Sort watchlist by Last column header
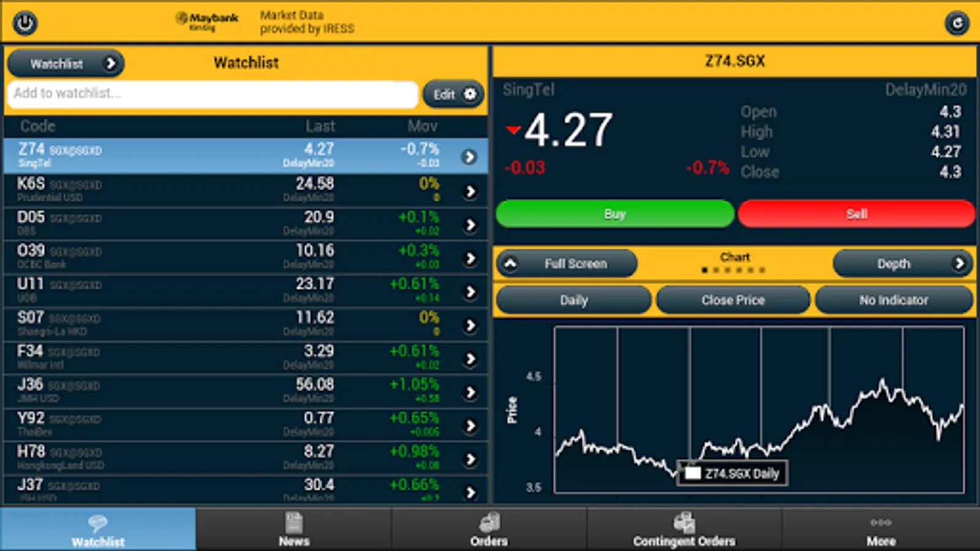 tap(320, 126)
